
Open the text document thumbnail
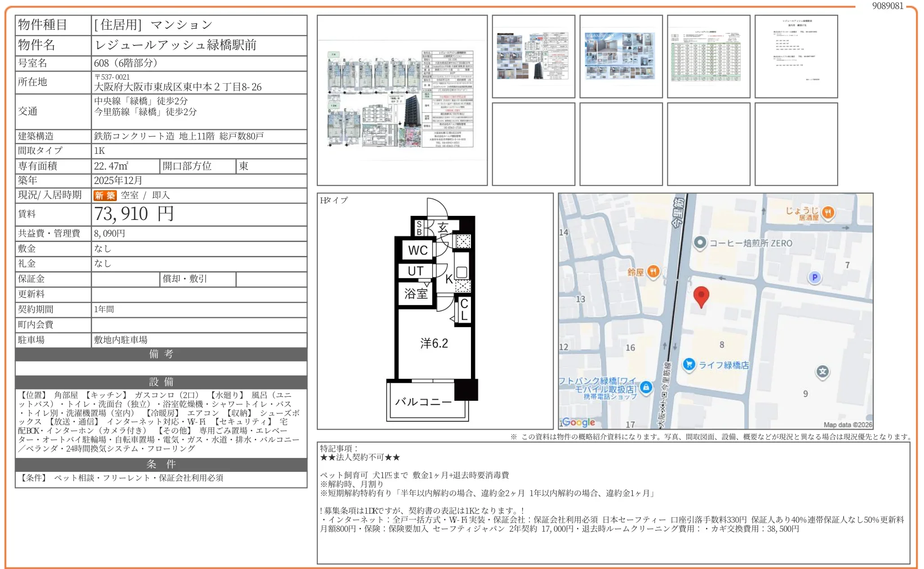click(x=796, y=56)
